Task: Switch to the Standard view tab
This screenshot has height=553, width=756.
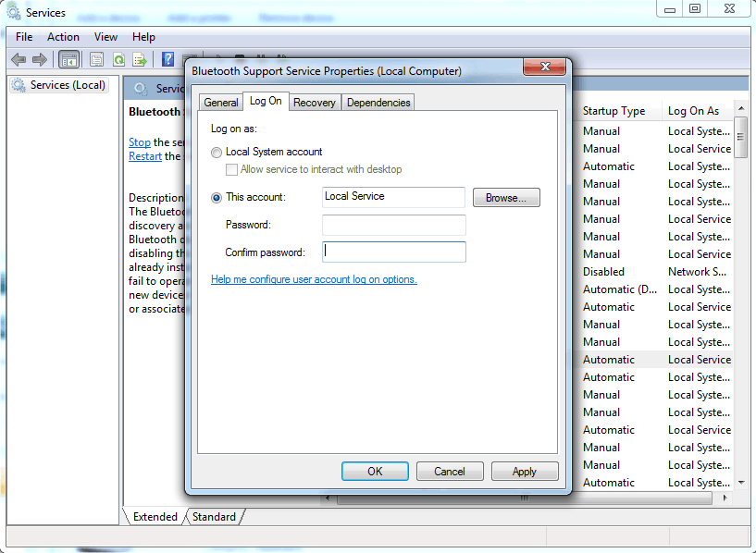Action: coord(214,517)
